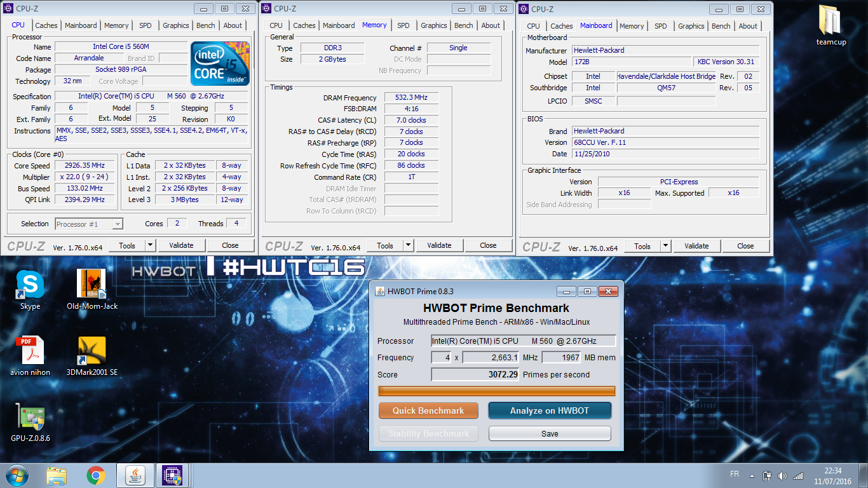Click the Core Speed value 2926.35 MHz
This screenshot has width=868, height=488.
point(85,165)
